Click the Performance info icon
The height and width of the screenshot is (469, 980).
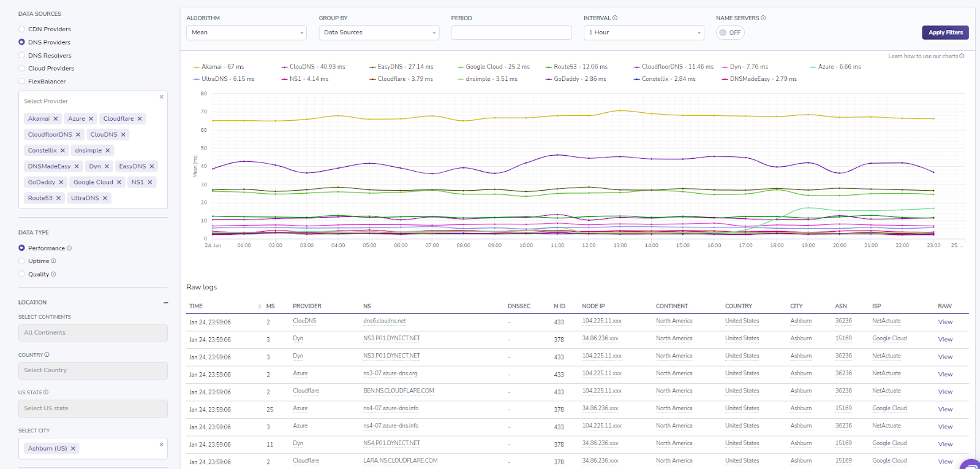coord(69,248)
